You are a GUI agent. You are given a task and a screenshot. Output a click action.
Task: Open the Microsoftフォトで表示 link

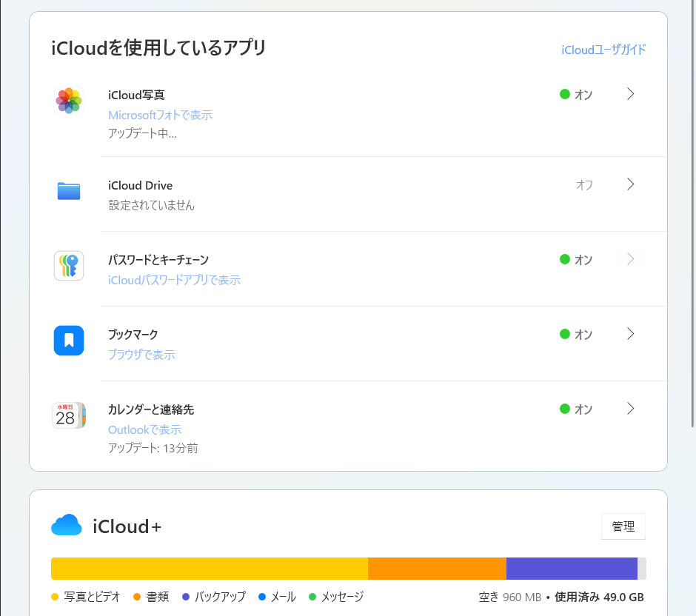click(160, 115)
